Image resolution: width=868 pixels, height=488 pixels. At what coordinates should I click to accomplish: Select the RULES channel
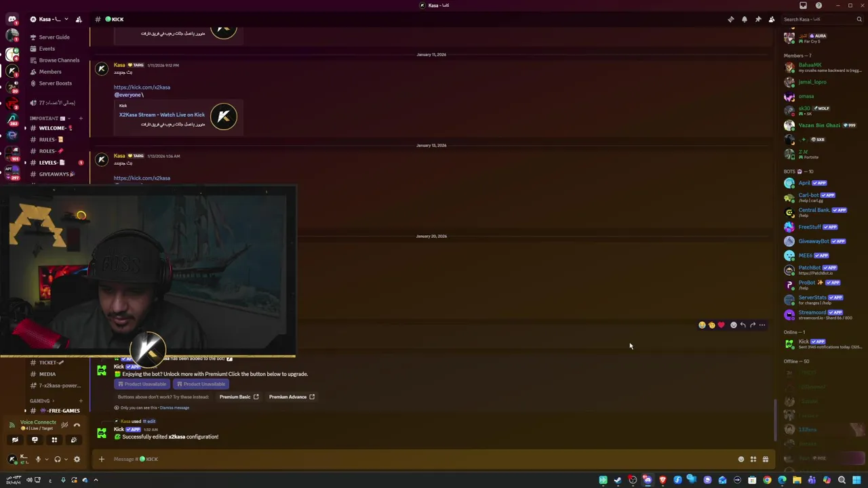click(51, 140)
